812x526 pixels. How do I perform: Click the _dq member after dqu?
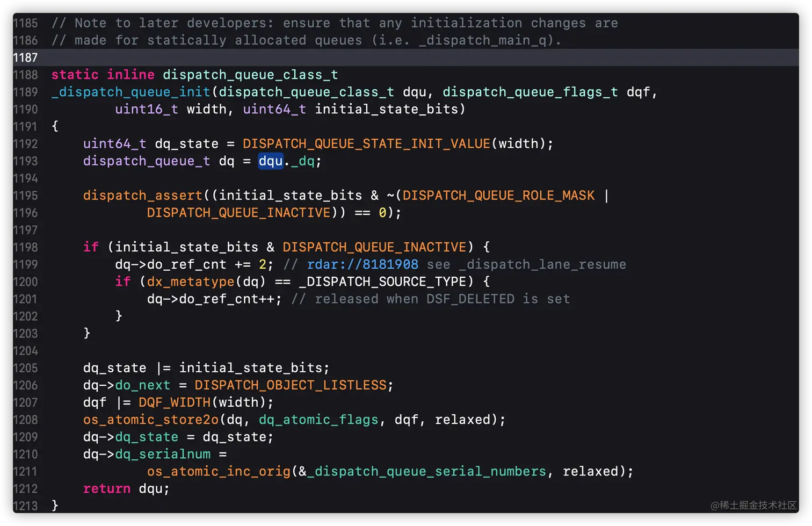click(302, 161)
